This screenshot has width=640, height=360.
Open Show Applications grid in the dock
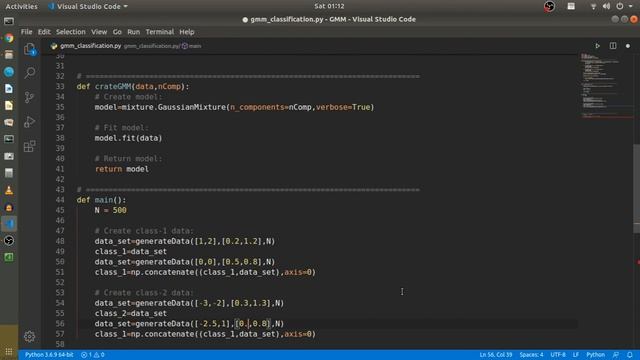9,351
